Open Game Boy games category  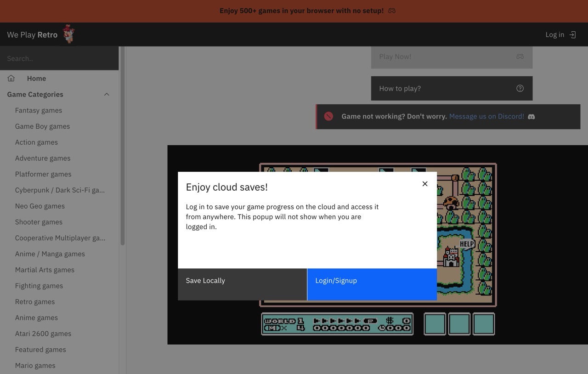42,126
